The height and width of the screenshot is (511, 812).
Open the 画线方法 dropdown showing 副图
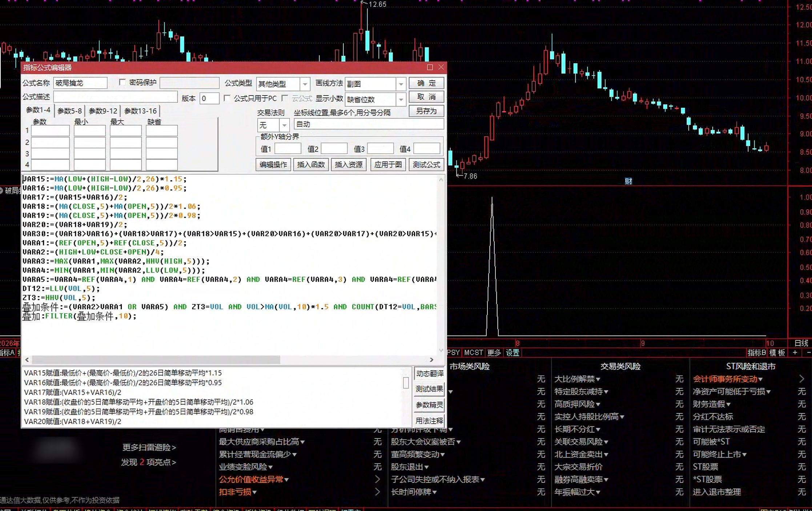click(x=401, y=84)
